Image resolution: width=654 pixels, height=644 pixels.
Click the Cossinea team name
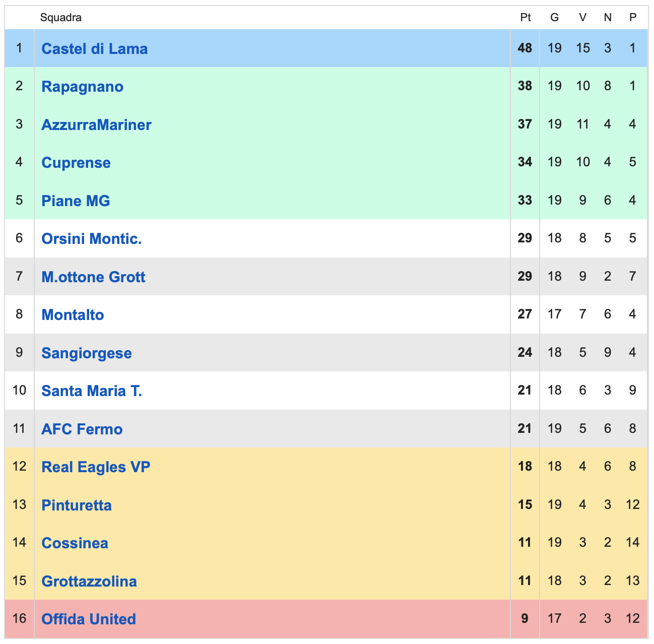click(75, 543)
